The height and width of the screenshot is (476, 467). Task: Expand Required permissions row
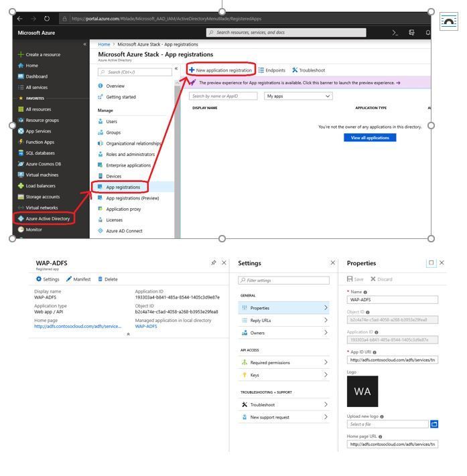(x=284, y=363)
